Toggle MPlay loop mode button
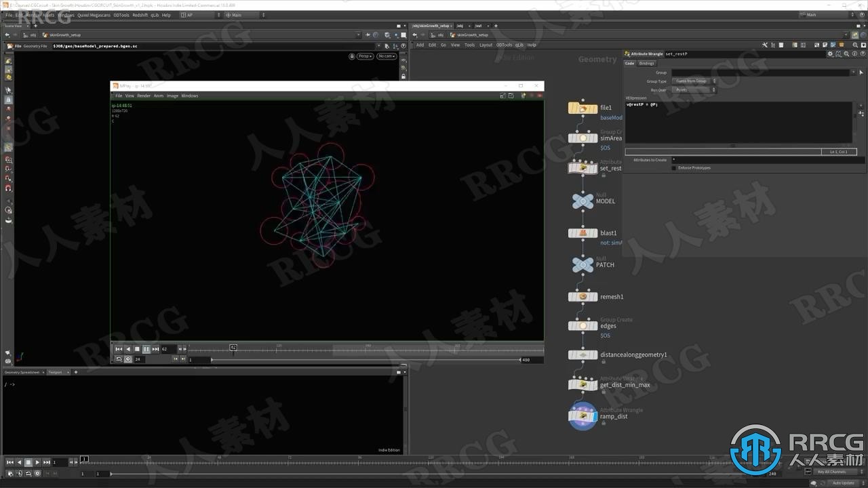The image size is (868, 488). (x=119, y=359)
